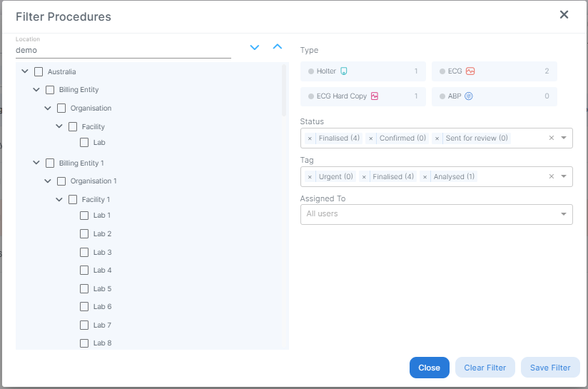Remove the Urgent (0) tag chip
Viewport: 588px width, 389px height.
pos(310,177)
